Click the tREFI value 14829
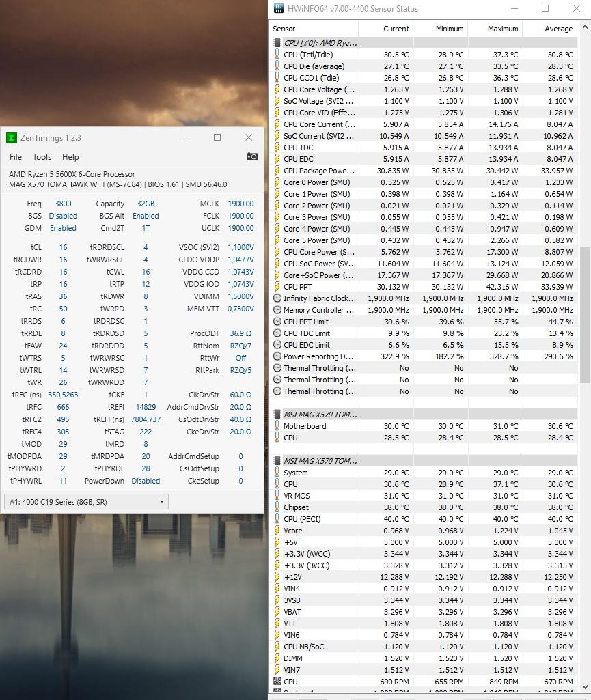 (146, 407)
